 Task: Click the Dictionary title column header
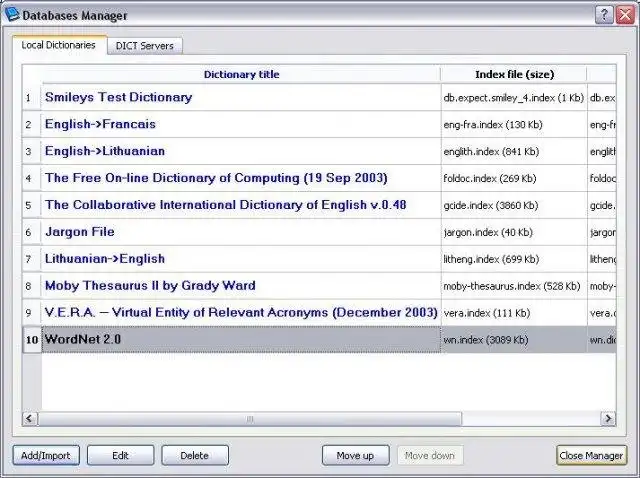241,74
